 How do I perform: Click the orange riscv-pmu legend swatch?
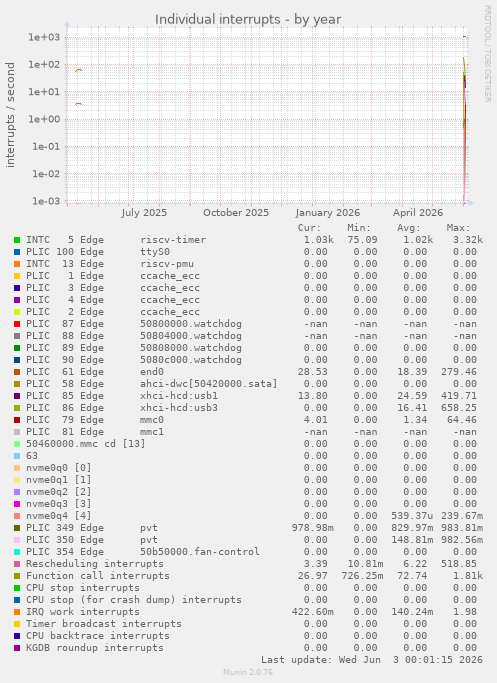[17, 264]
